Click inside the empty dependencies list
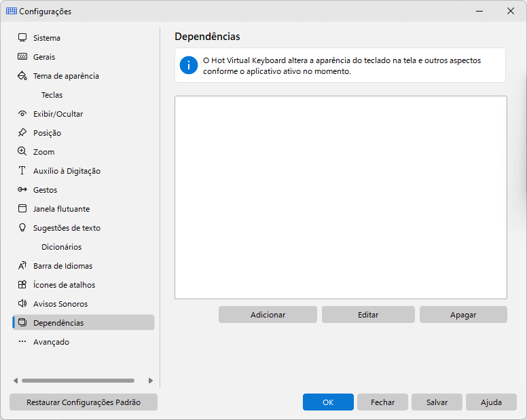This screenshot has height=420, width=527. point(341,197)
